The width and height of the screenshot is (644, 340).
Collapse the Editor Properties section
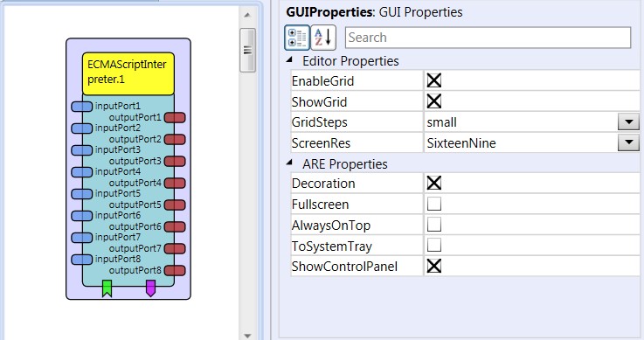point(289,60)
